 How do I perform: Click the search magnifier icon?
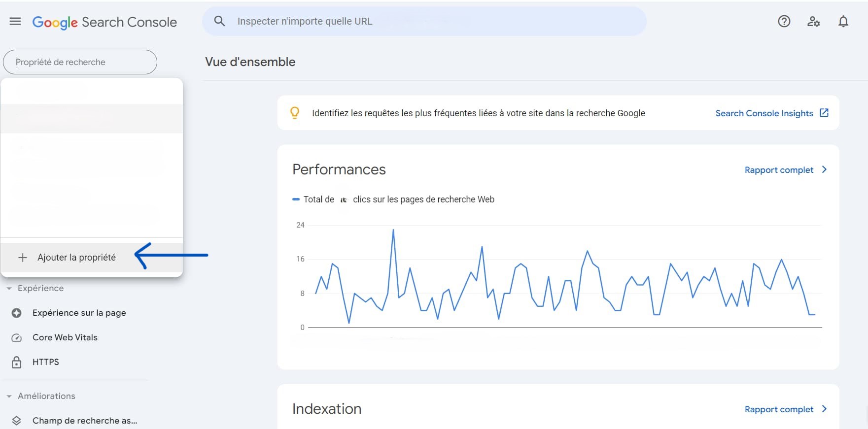[219, 21]
